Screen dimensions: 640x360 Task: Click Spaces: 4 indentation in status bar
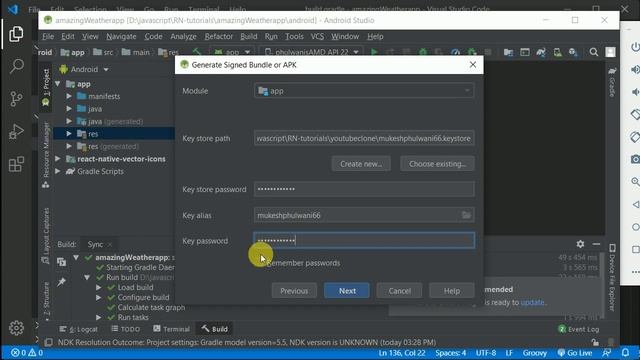[451, 353]
